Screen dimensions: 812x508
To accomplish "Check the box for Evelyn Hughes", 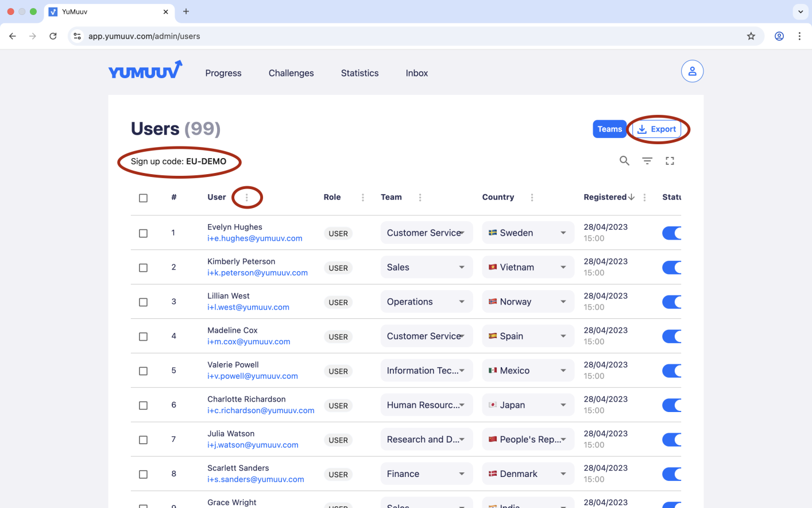I will pyautogui.click(x=144, y=233).
